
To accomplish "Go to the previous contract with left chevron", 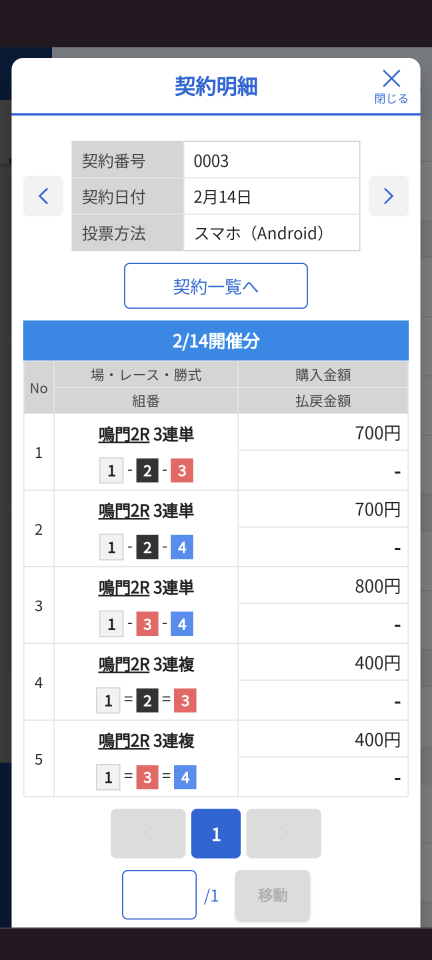I will (43, 196).
